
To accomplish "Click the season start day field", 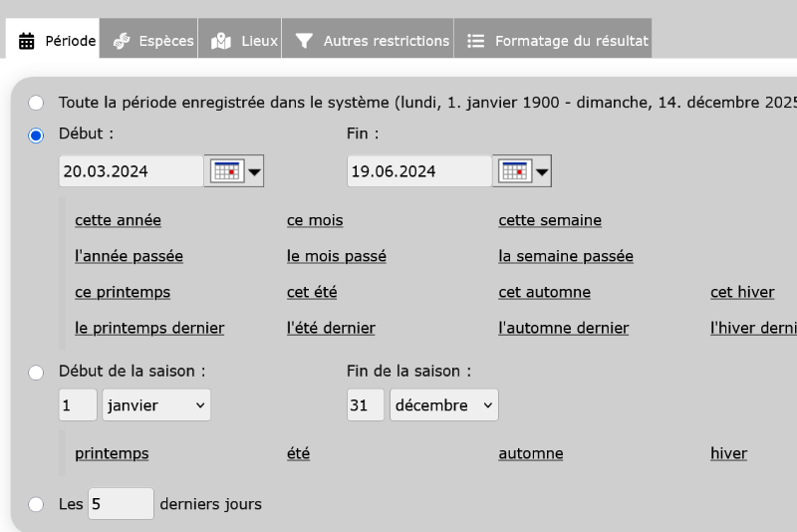I will click(x=78, y=404).
